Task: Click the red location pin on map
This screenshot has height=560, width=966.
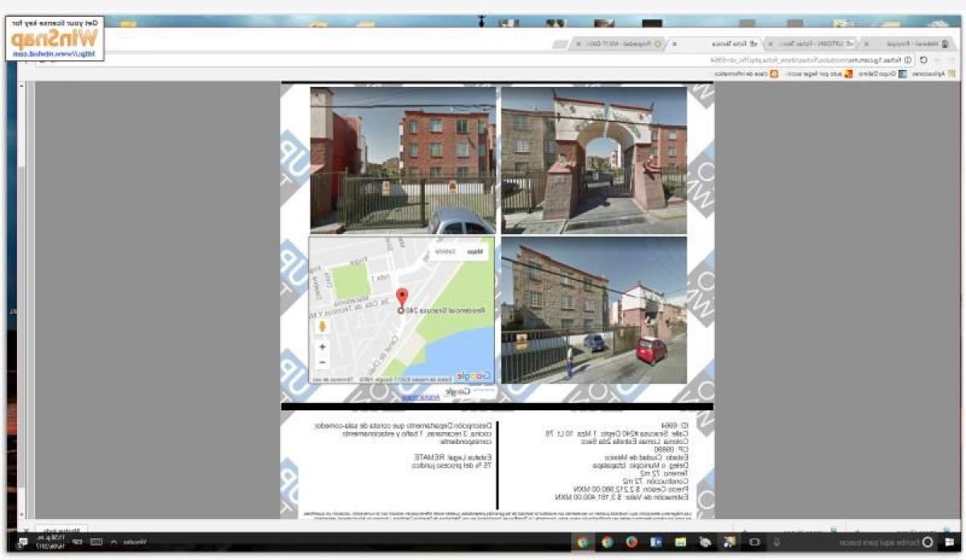Action: (x=402, y=298)
